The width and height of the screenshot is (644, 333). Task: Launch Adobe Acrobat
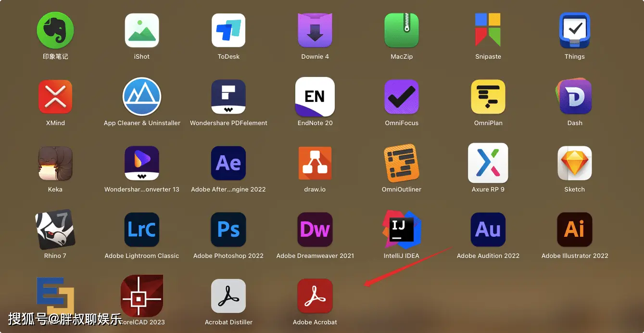coord(315,295)
